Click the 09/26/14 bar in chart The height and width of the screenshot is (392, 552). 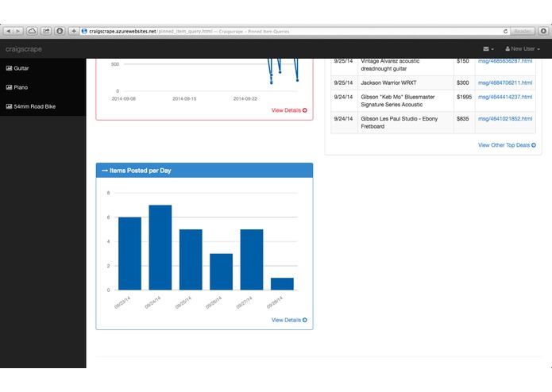pos(221,271)
